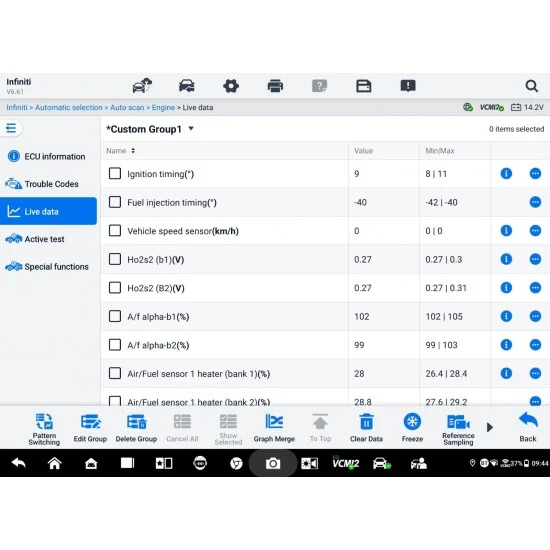Click 0 items selected label
The image size is (550, 550).
(x=516, y=129)
